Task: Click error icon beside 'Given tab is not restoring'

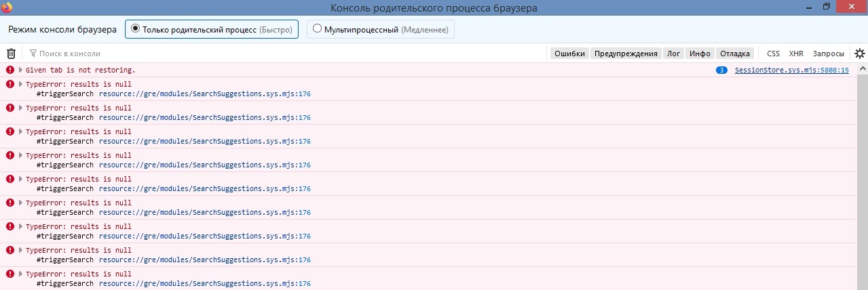Action: click(x=10, y=70)
